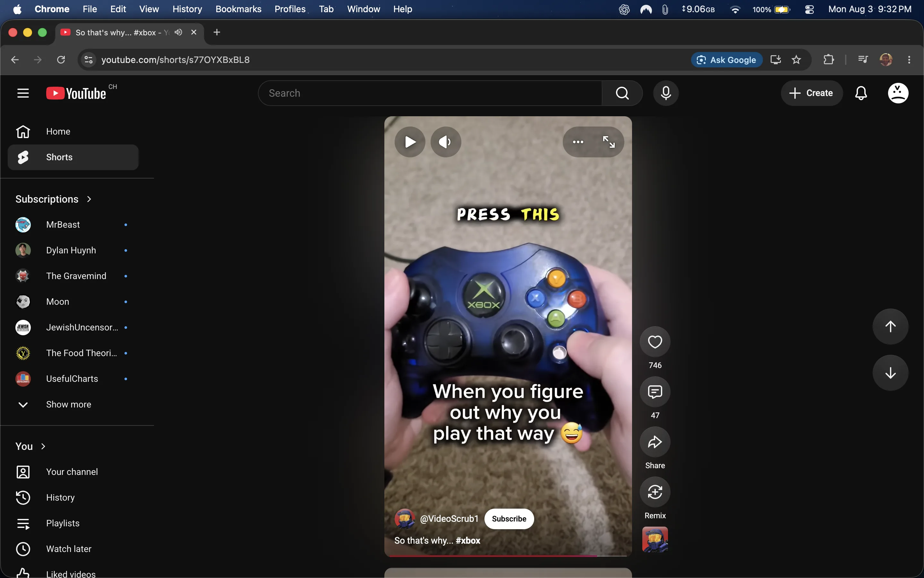Open the VideoScrub1 channel avatar
This screenshot has height=578, width=924.
click(x=404, y=519)
